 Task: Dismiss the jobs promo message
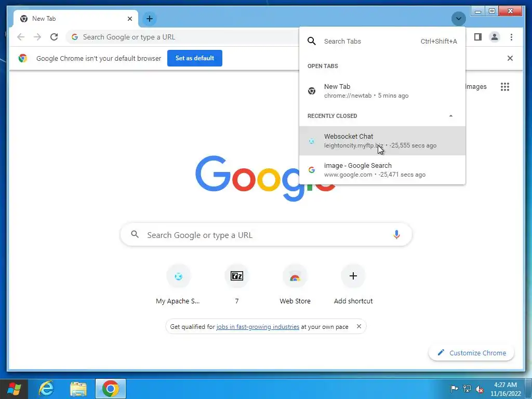tap(359, 326)
